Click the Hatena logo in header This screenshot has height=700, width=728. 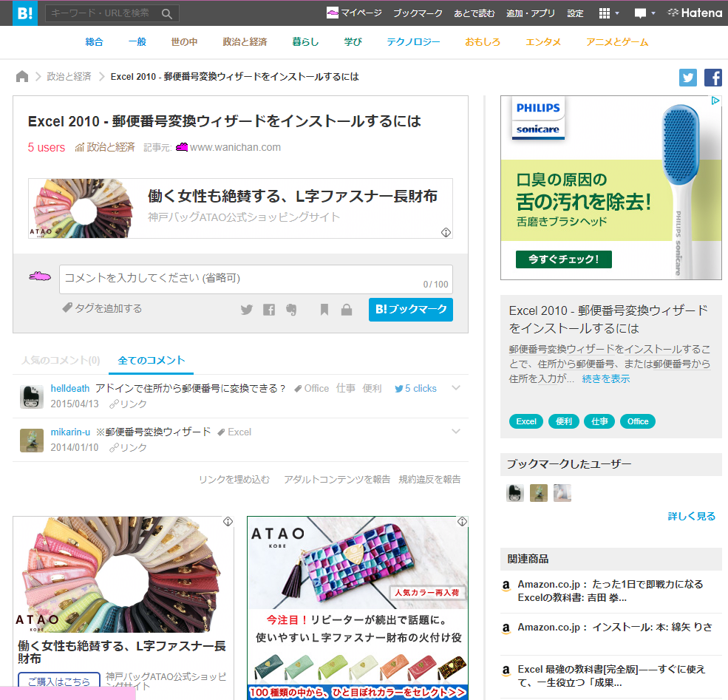[x=695, y=13]
